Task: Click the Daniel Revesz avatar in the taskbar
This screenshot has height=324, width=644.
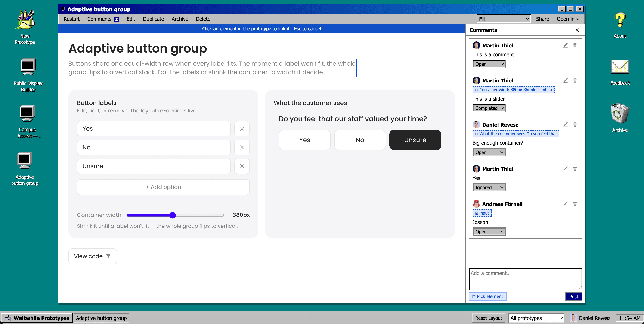Action: coord(573,318)
